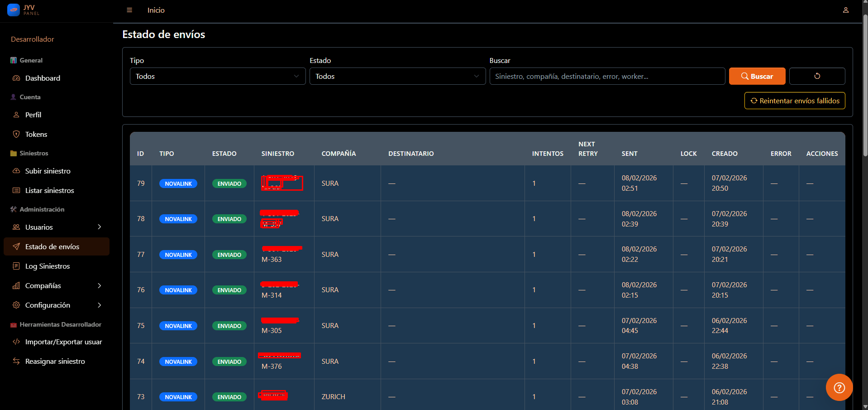Click the Tokens shield icon
Viewport: 868px width, 410px height.
(x=16, y=134)
